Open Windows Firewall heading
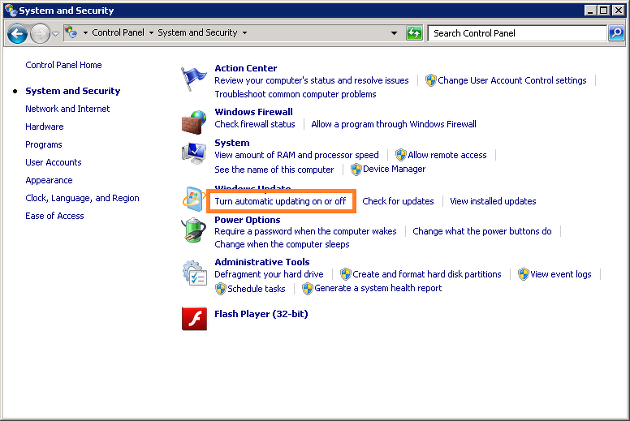Image resolution: width=630 pixels, height=421 pixels. point(254,112)
